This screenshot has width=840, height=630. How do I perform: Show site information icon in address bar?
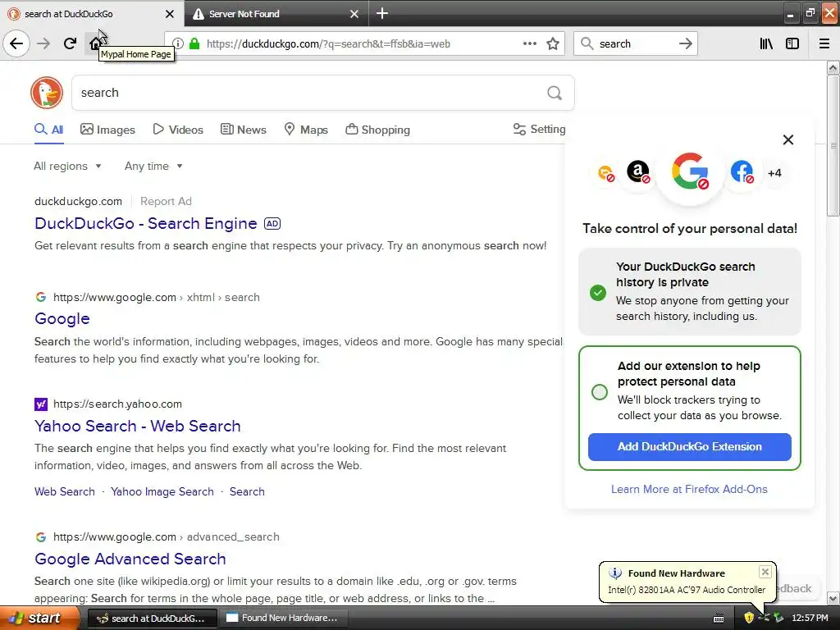click(x=178, y=43)
